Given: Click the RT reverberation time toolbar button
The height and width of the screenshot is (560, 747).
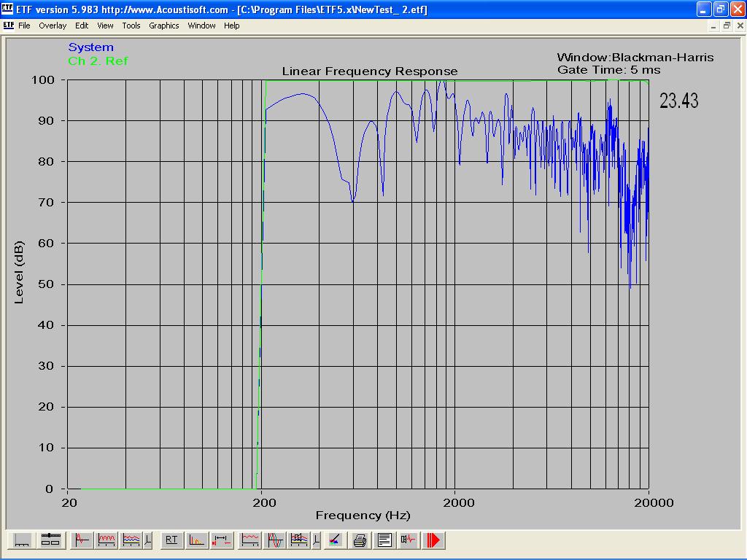Looking at the screenshot, I should (171, 540).
